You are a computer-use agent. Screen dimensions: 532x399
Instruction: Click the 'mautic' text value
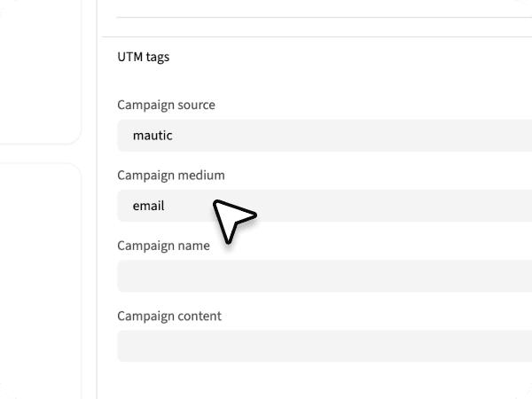(x=152, y=136)
